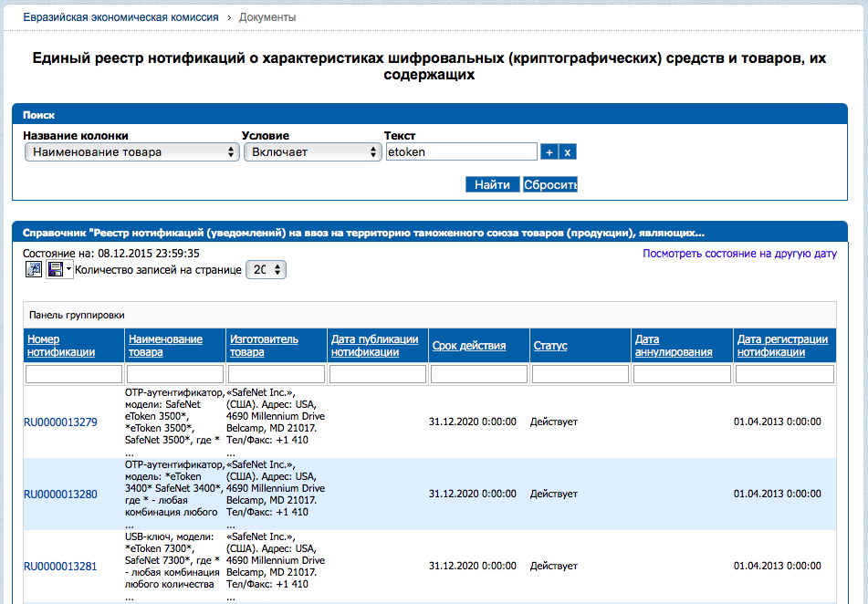Click the filter box under 'Наименование товара'

coord(175,374)
